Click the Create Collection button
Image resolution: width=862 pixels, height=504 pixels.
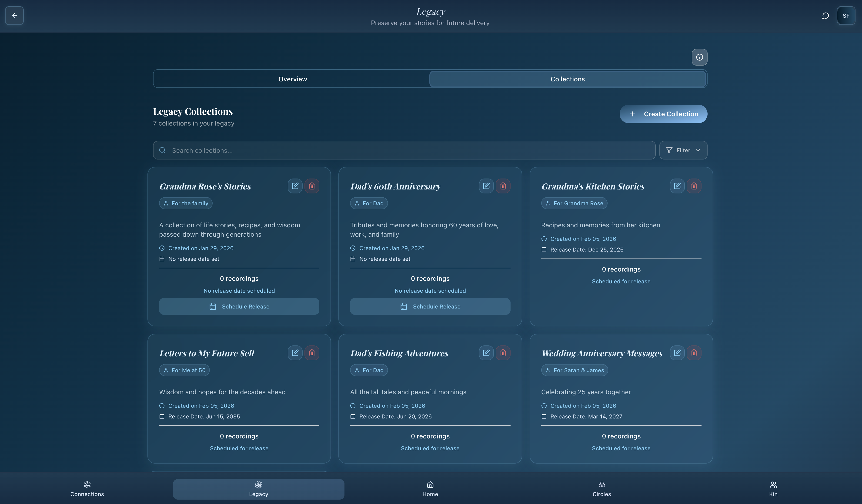coord(663,114)
